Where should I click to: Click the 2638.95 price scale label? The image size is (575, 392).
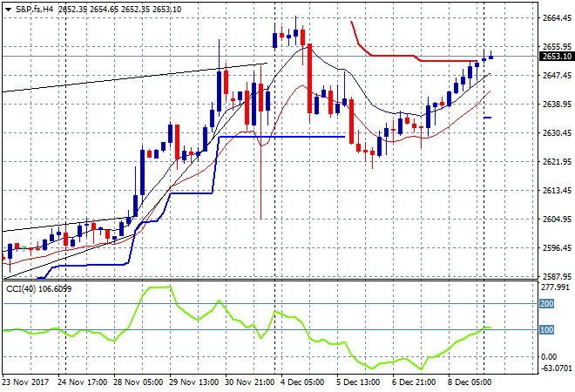tap(557, 105)
